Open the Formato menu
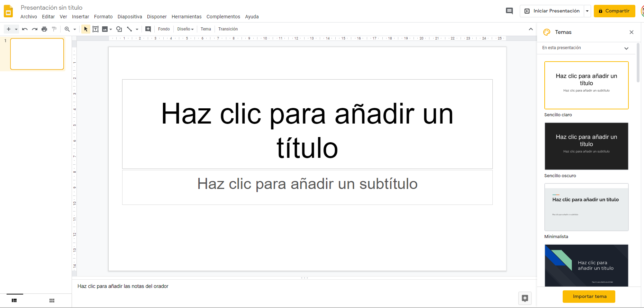Image resolution: width=644 pixels, height=308 pixels. [103, 17]
